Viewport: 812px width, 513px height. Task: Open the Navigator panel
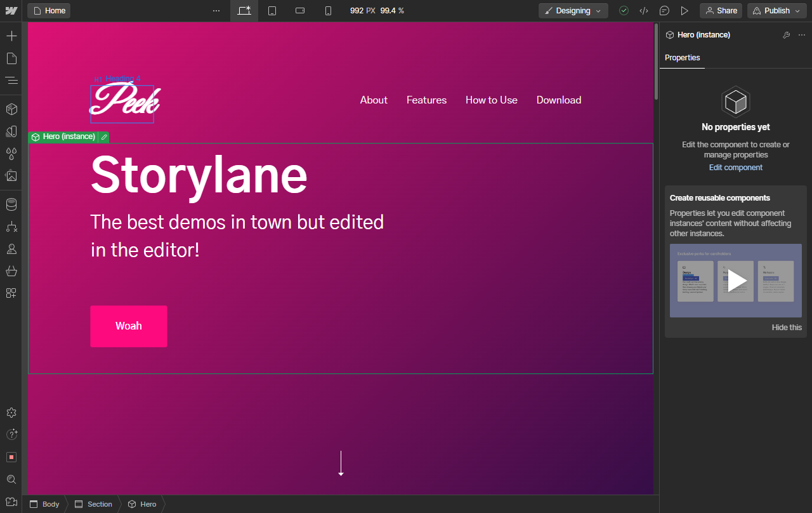coord(11,81)
